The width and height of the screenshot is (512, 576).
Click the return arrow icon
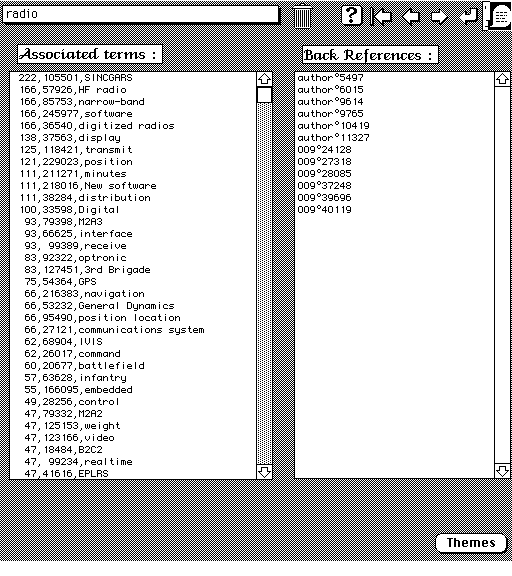point(469,17)
